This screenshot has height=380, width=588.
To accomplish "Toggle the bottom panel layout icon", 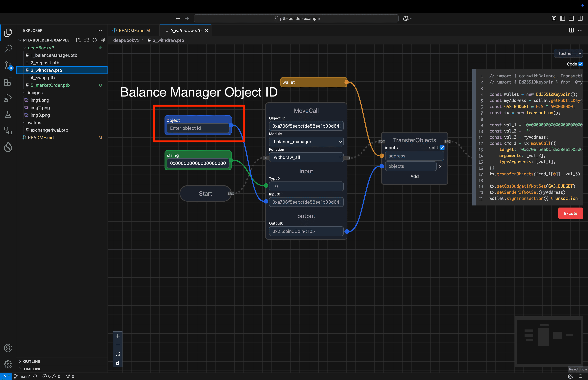I will (571, 19).
